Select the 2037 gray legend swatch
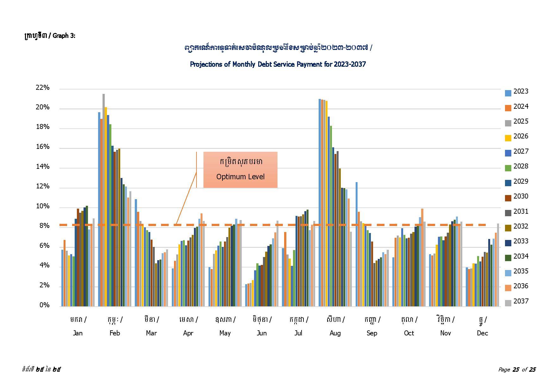This screenshot has height=392, width=555. pos(508,303)
